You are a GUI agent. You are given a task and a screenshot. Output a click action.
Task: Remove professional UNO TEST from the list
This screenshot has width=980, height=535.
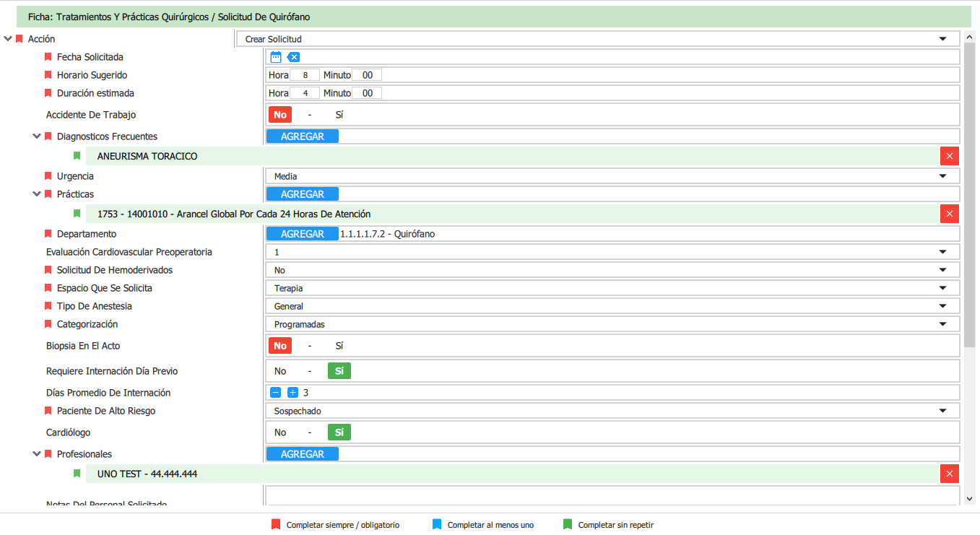pyautogui.click(x=949, y=474)
